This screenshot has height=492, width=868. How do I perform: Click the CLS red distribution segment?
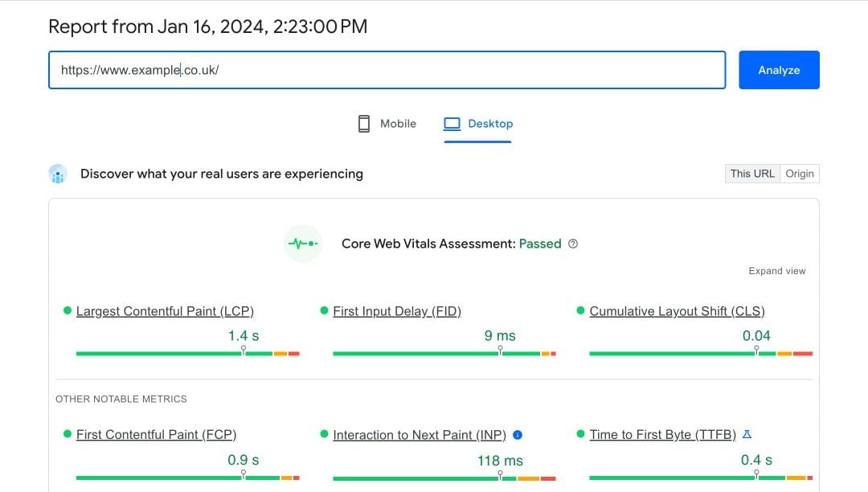(802, 354)
